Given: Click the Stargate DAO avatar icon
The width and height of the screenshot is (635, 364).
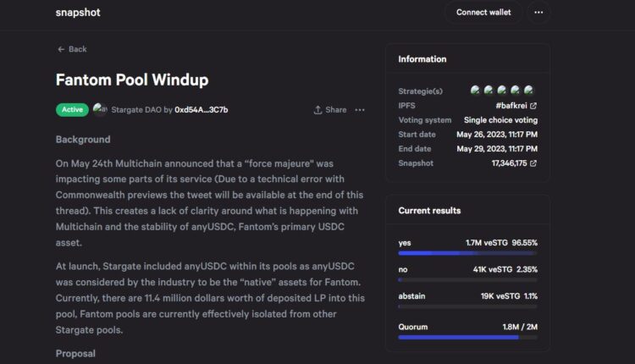Looking at the screenshot, I should click(99, 109).
